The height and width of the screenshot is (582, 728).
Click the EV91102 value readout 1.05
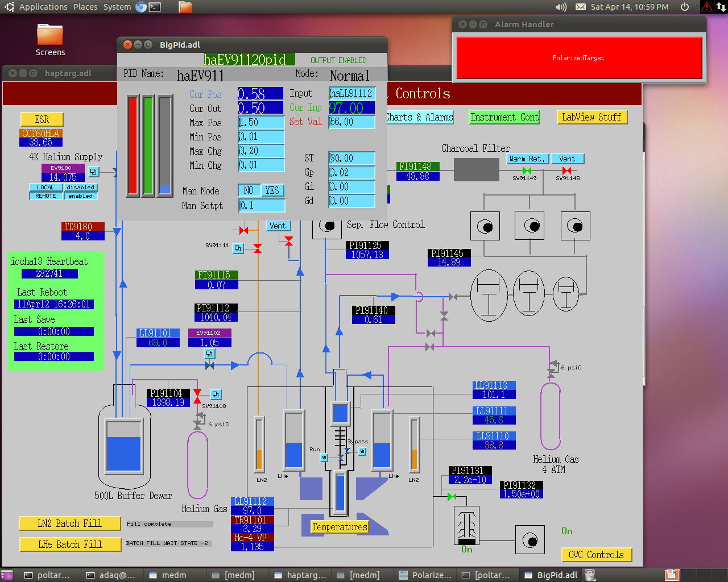[x=210, y=343]
